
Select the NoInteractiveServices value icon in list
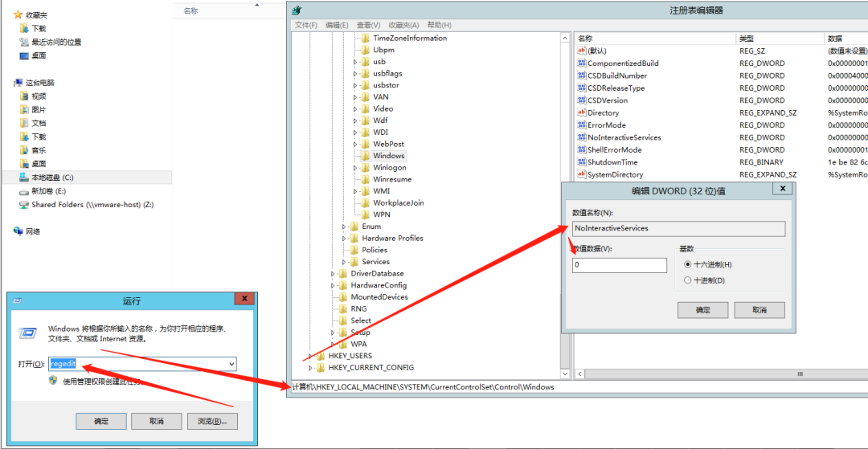[582, 137]
